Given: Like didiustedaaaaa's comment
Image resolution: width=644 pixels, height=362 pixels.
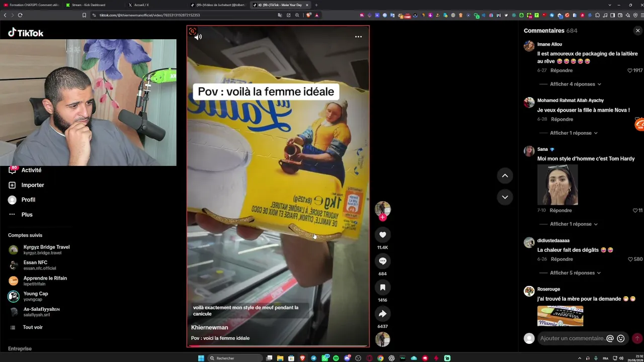Looking at the screenshot, I should (x=630, y=259).
